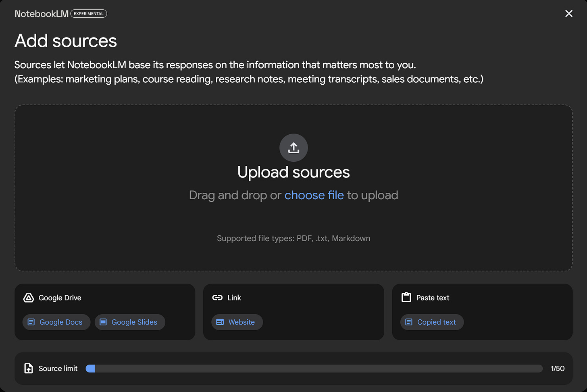Click the Paste text label
This screenshot has width=587, height=392.
(x=433, y=298)
